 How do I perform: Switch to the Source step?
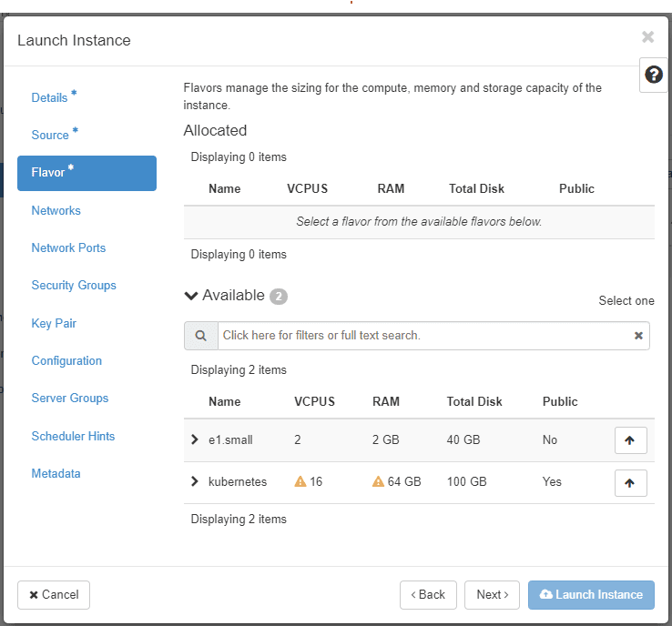(x=50, y=135)
